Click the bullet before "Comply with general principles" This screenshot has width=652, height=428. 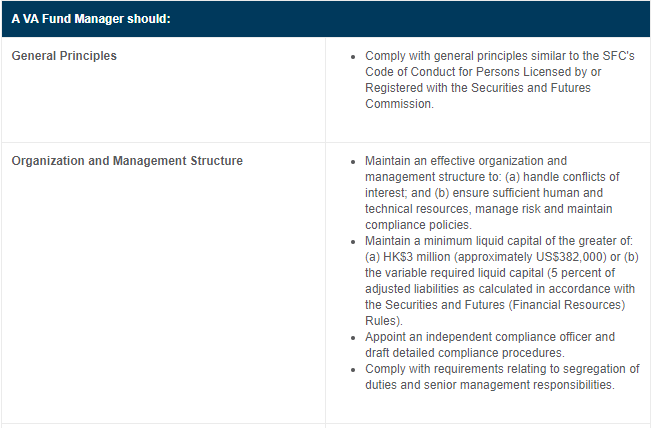[354, 57]
